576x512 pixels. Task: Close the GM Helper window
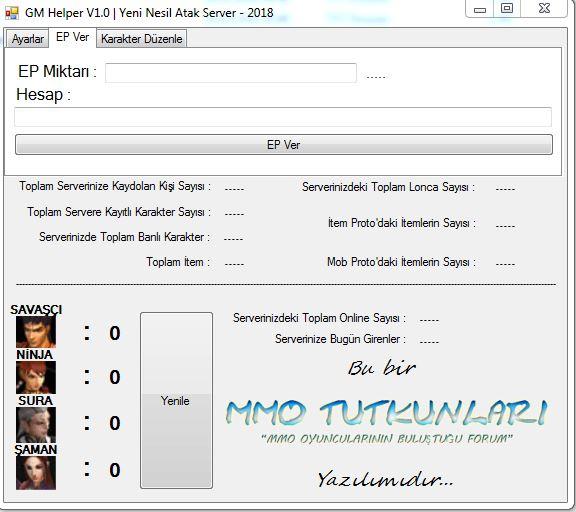[x=544, y=9]
